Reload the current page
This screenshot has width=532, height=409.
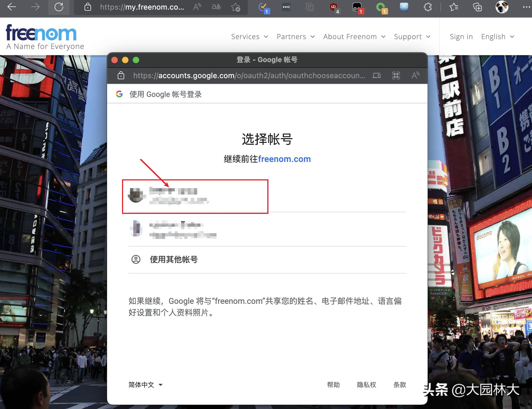pyautogui.click(x=59, y=7)
